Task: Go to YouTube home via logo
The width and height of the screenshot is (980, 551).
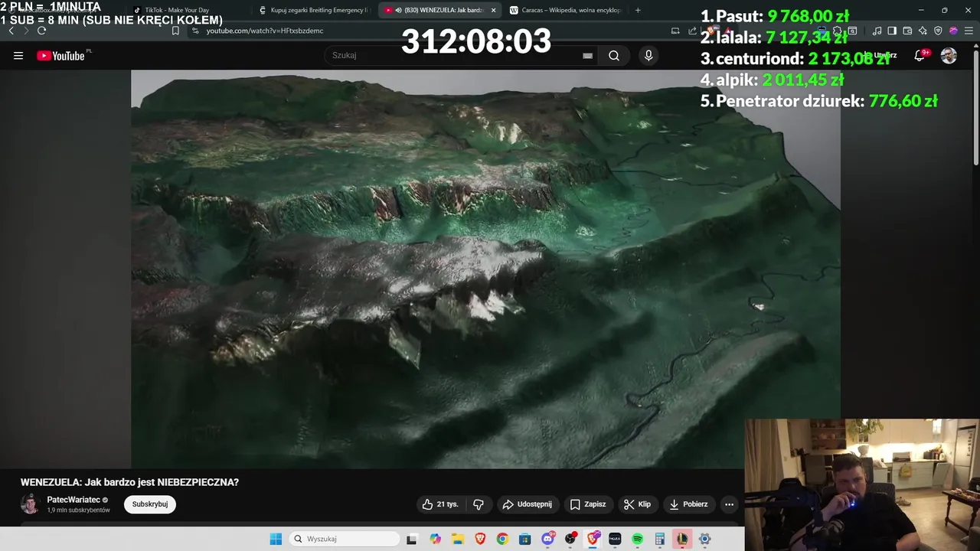Action: [60, 55]
